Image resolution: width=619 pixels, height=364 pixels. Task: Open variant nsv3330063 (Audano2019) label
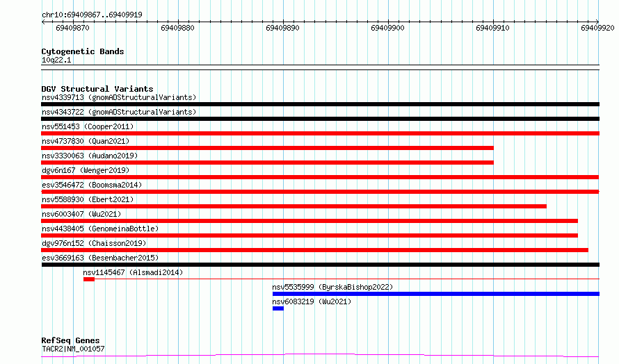(x=90, y=156)
